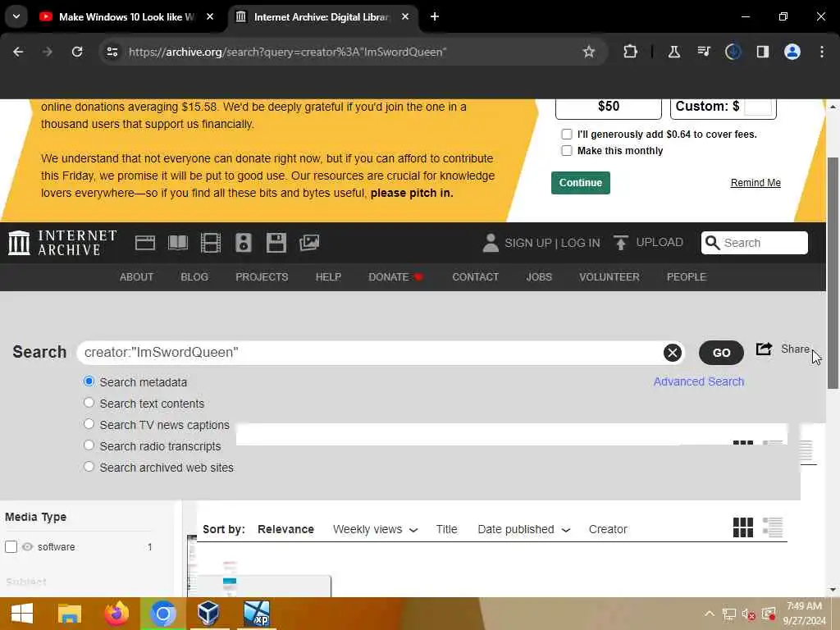Open the Chrome three-dot menu
Image resolution: width=840 pixels, height=630 pixels.
click(x=822, y=52)
